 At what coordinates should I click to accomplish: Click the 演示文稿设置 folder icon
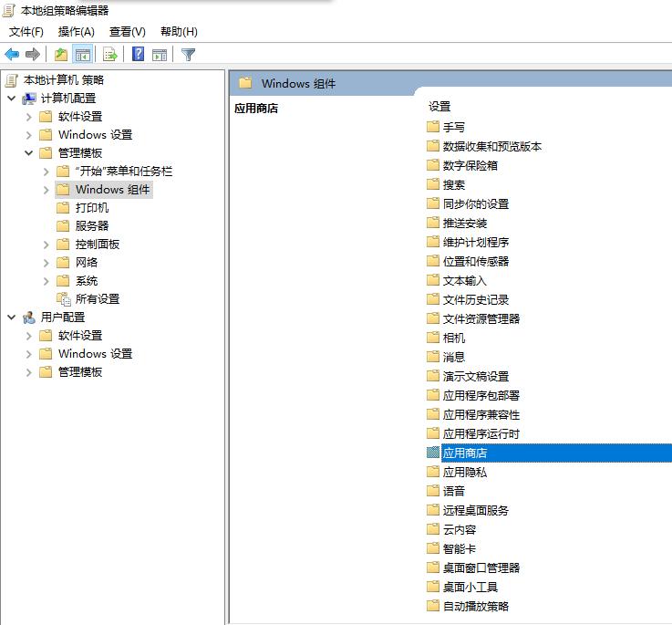click(x=433, y=376)
